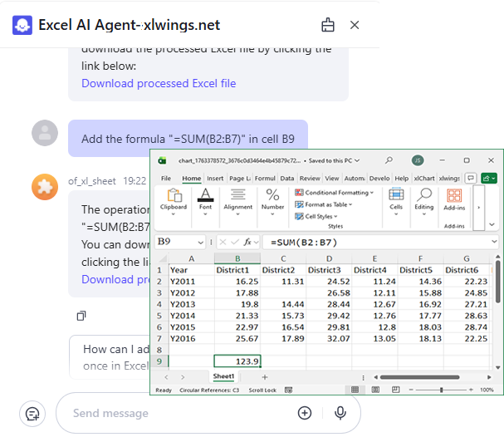Open the Clipboard group

coord(174,202)
